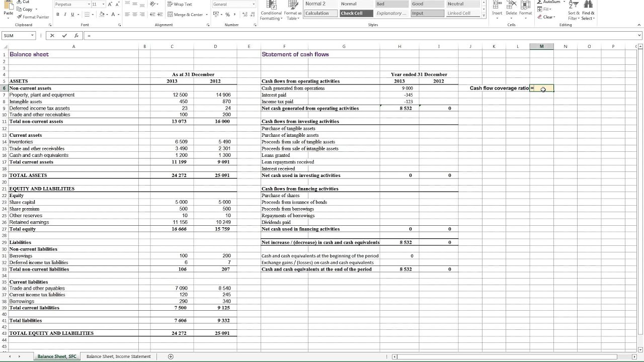Apply the Font Color letter A
Image resolution: width=644 pixels, height=362 pixels.
(113, 15)
